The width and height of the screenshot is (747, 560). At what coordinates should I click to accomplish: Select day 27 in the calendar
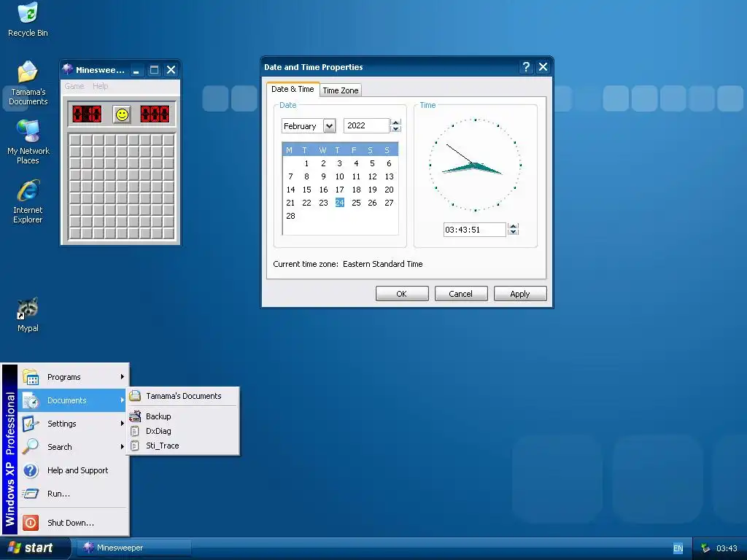point(390,203)
